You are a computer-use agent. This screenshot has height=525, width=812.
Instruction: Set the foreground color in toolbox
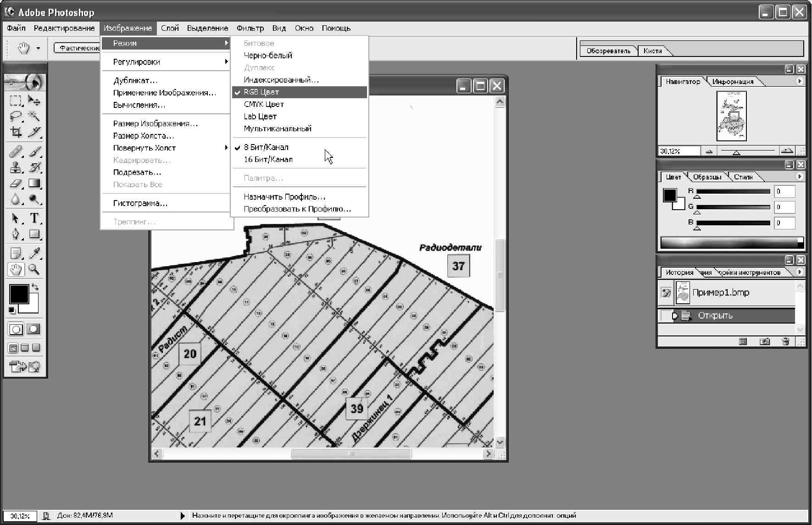tap(19, 294)
